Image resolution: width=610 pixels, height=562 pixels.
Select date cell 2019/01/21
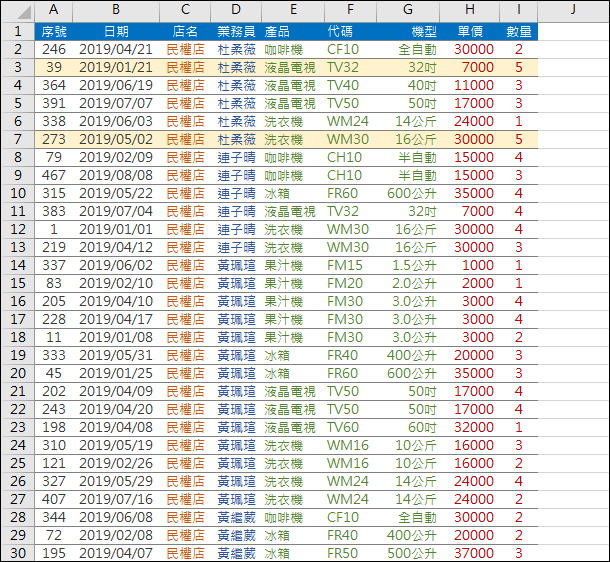[x=116, y=67]
